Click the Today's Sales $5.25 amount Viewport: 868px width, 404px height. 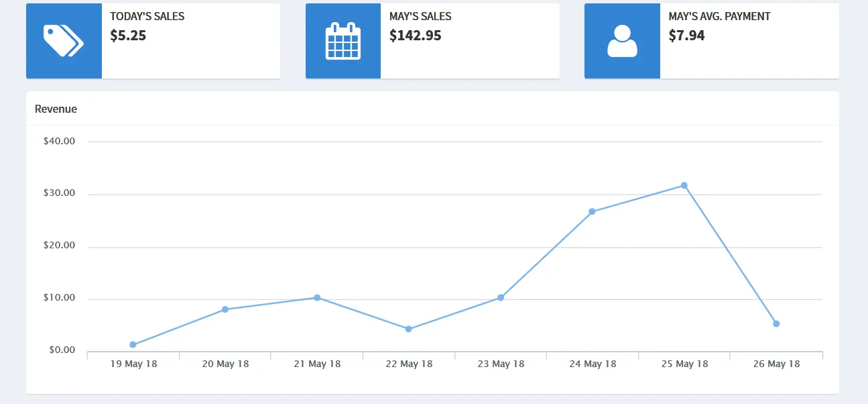pos(128,36)
